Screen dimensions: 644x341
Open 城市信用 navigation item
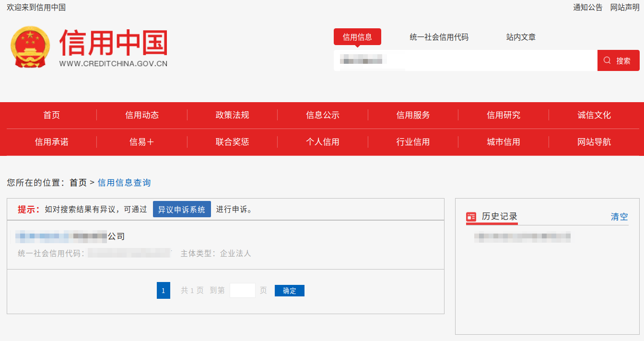click(503, 142)
